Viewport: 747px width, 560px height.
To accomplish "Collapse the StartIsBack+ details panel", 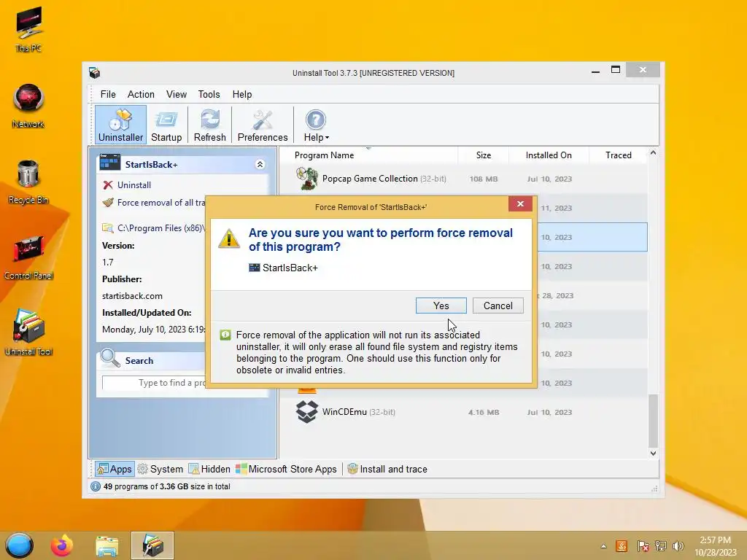I will [260, 164].
